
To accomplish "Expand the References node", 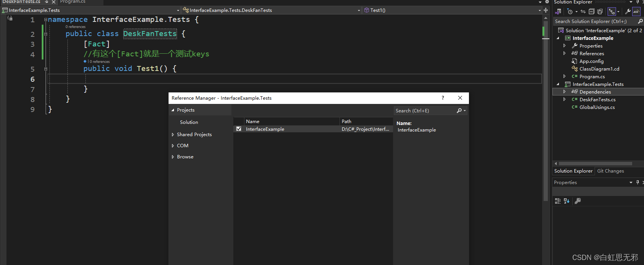I will pos(564,53).
